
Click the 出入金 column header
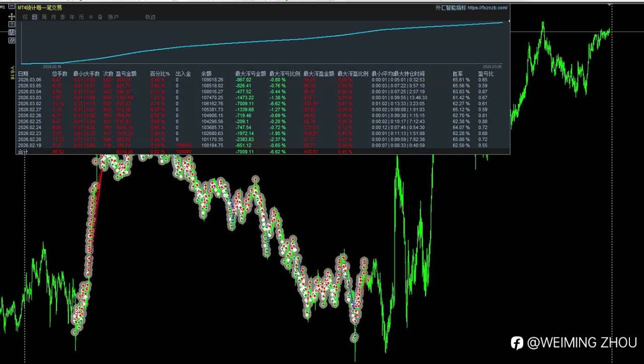click(183, 74)
